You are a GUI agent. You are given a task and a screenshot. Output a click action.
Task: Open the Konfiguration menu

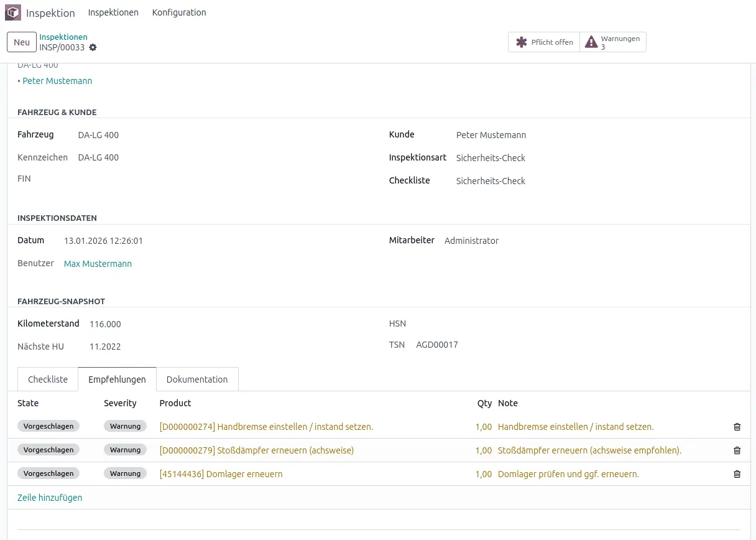click(179, 12)
